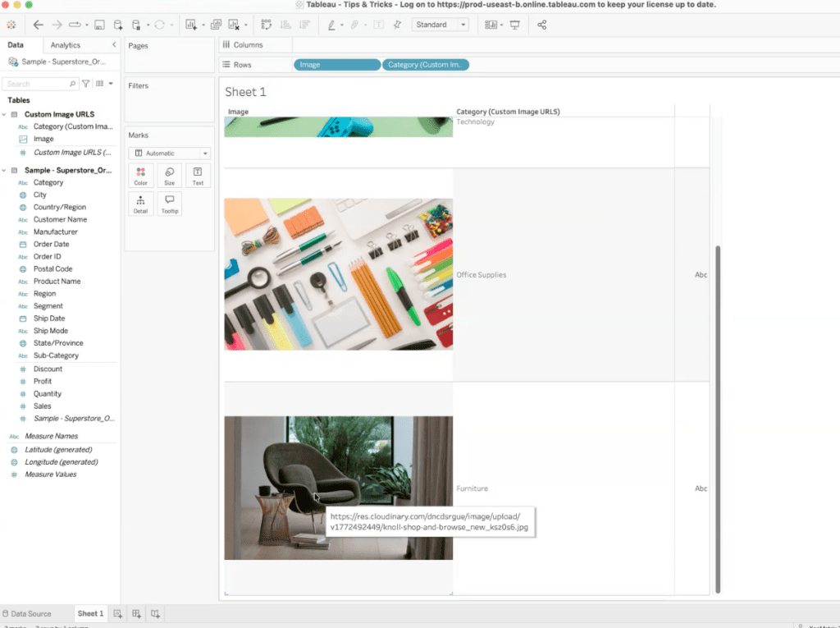This screenshot has width=840, height=628.
Task: Open the Standard fit dropdown
Action: [440, 25]
